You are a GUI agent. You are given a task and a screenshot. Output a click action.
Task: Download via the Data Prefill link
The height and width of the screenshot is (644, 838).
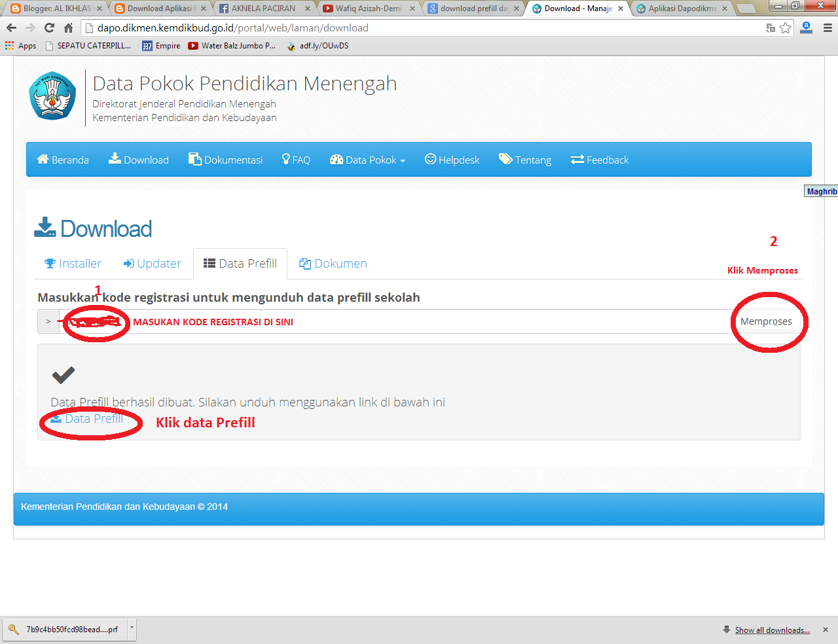[87, 418]
